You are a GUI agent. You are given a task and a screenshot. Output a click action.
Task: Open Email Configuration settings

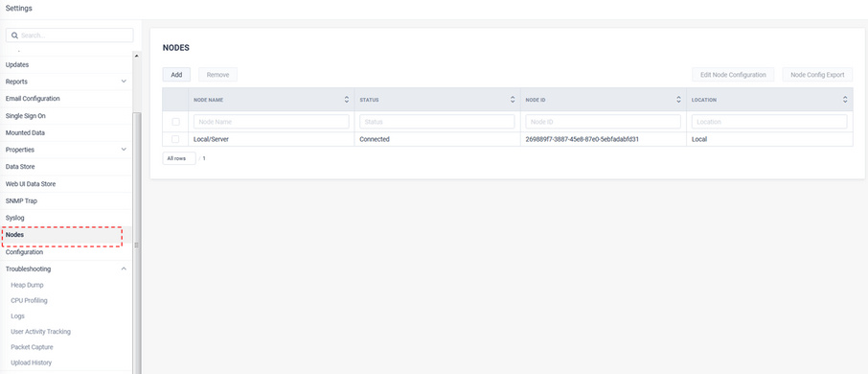point(33,98)
